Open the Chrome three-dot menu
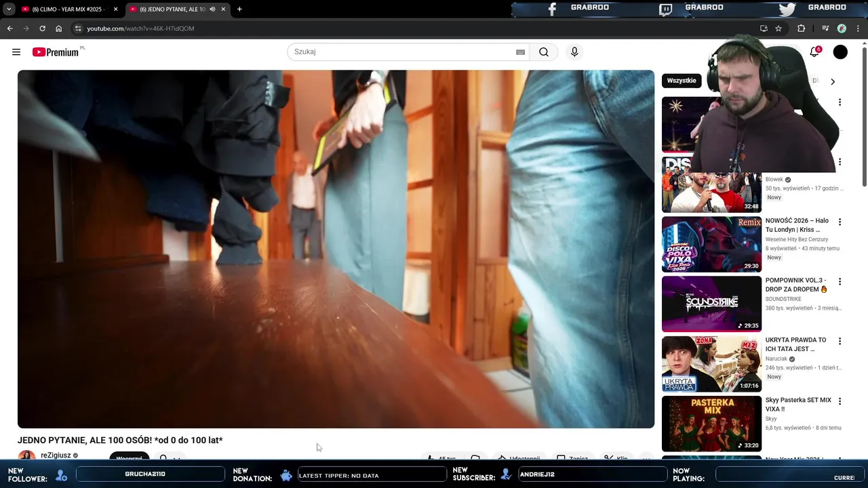Screen dimensions: 868x488 tap(858, 28)
